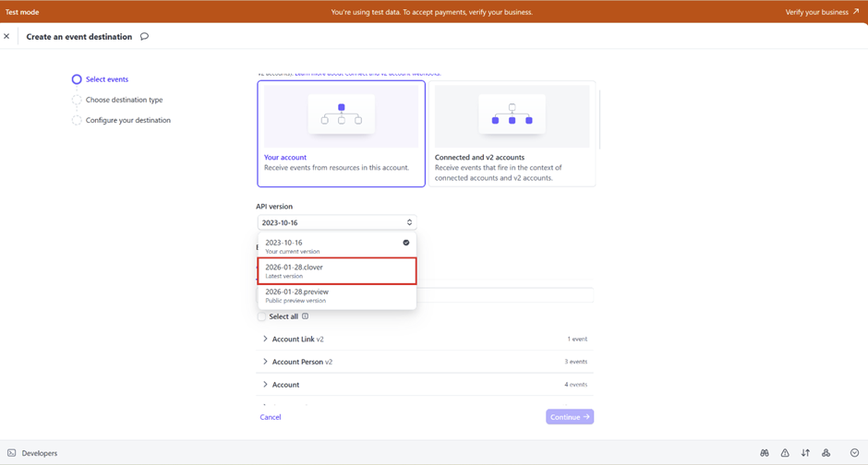Select the 2026-01-28.clover latest version option
The width and height of the screenshot is (868, 465).
point(337,271)
